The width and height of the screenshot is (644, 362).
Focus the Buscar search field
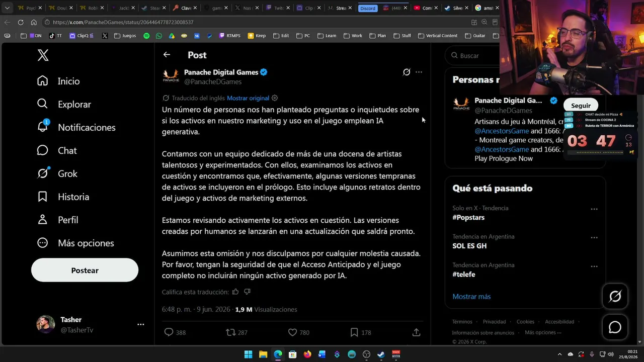[x=473, y=55]
